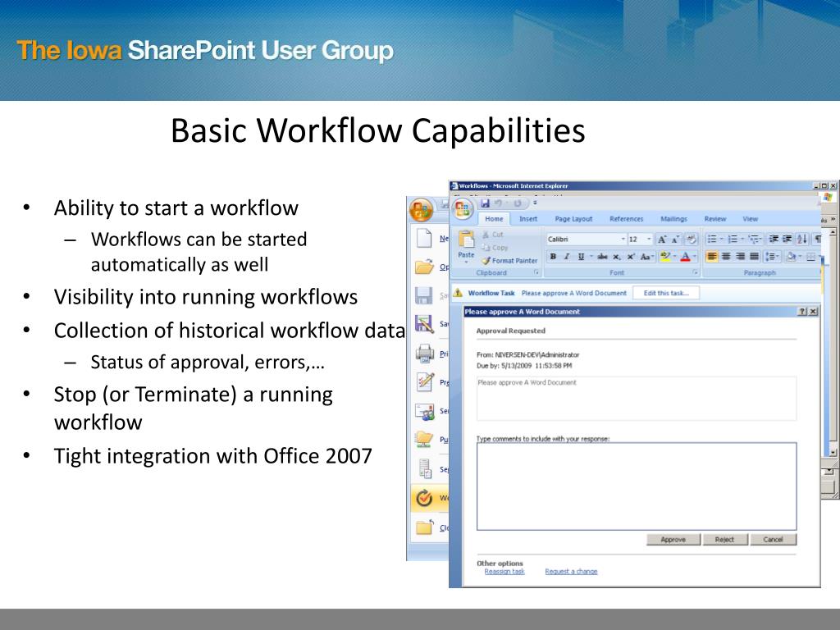The height and width of the screenshot is (630, 840).
Task: Click the Sort icon in the Paragraph group
Action: point(802,239)
